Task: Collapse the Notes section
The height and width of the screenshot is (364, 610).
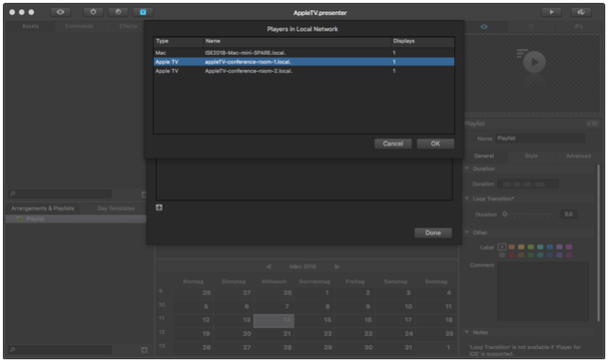Action: (x=467, y=333)
